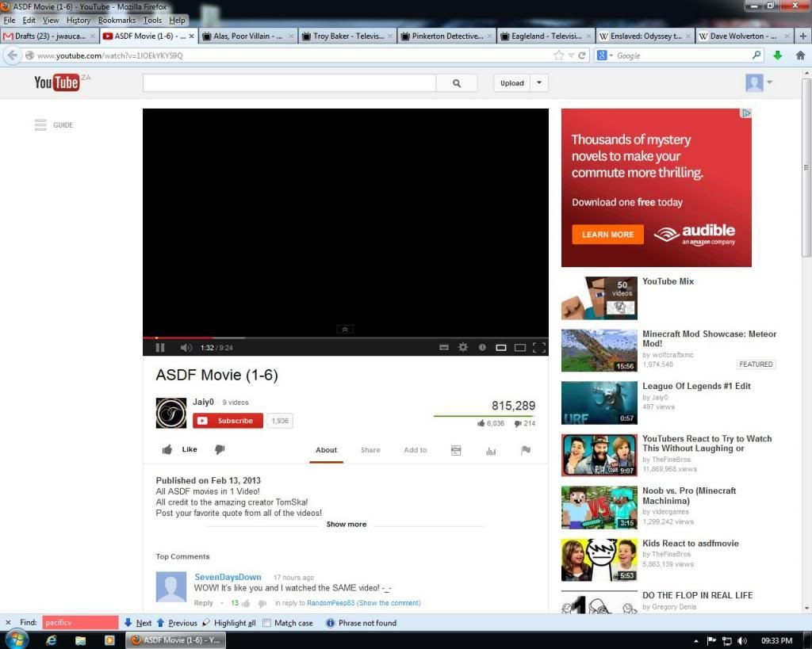The image size is (812, 649).
Task: Open YouTube Mix playlist thumbnail
Action: click(x=599, y=298)
